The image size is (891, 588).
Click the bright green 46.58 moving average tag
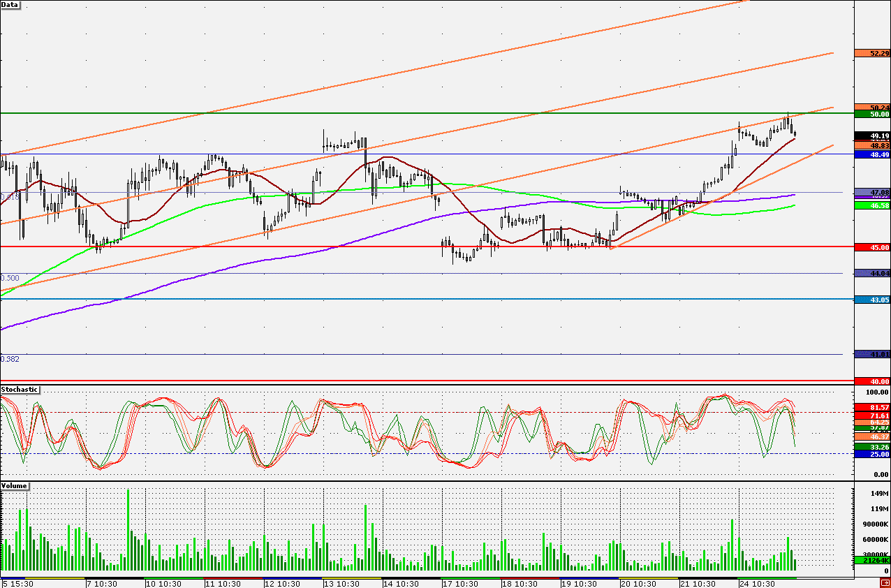tap(872, 206)
